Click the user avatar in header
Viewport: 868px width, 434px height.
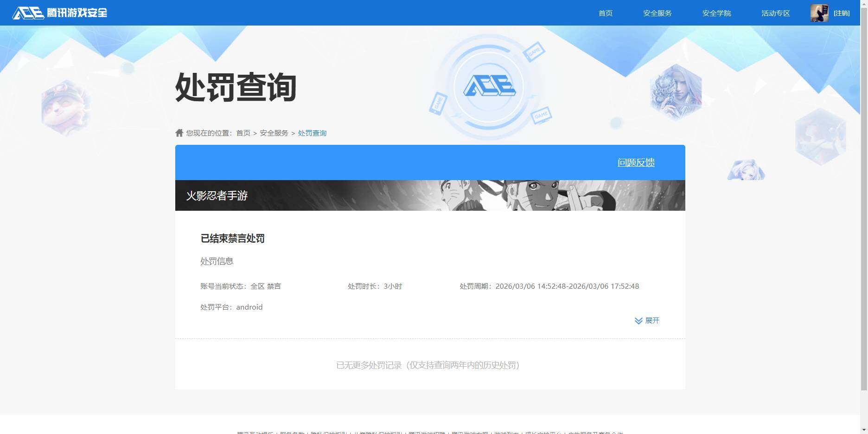819,13
